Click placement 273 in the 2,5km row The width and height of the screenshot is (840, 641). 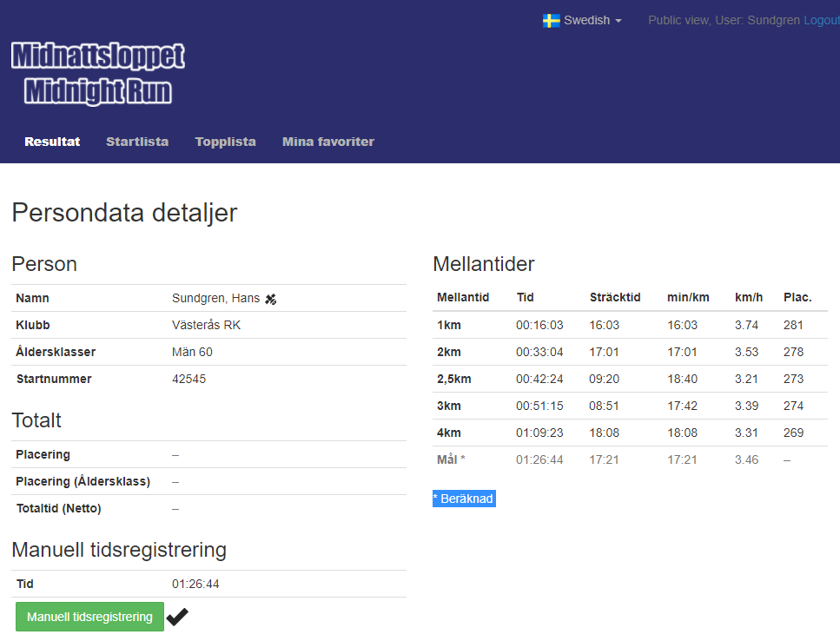793,380
